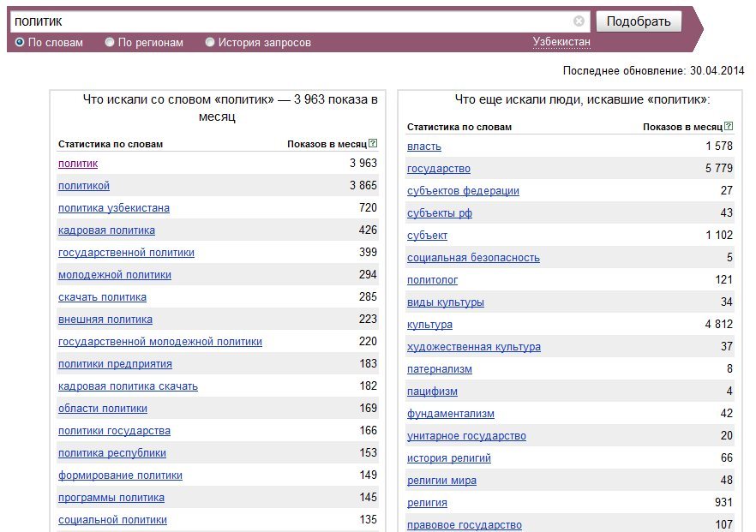Click the "4 812" impressions value
Screen dimensions: 756x532
pyautogui.click(x=718, y=324)
